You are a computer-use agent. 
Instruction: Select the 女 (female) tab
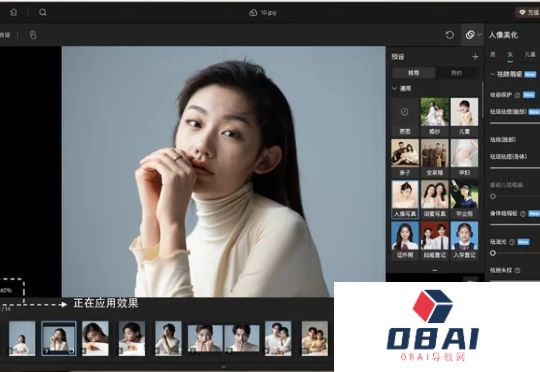(510, 54)
